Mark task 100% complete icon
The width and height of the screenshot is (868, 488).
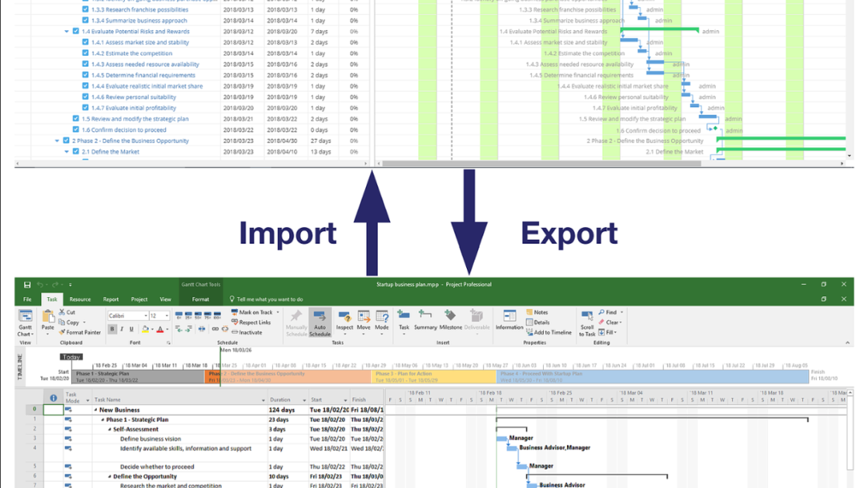[x=217, y=316]
